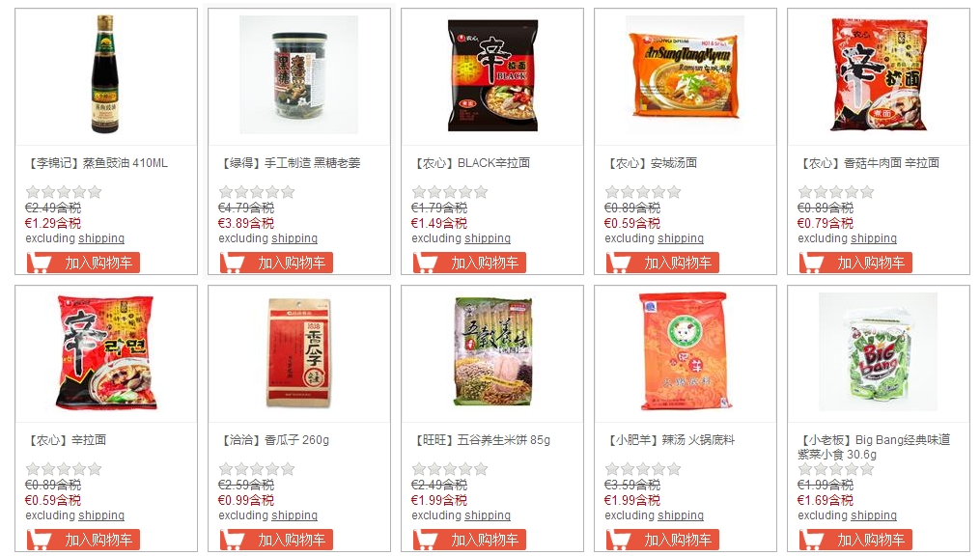
Task: Open 【农心】BLACK辛拉面 product title
Action: point(471,163)
